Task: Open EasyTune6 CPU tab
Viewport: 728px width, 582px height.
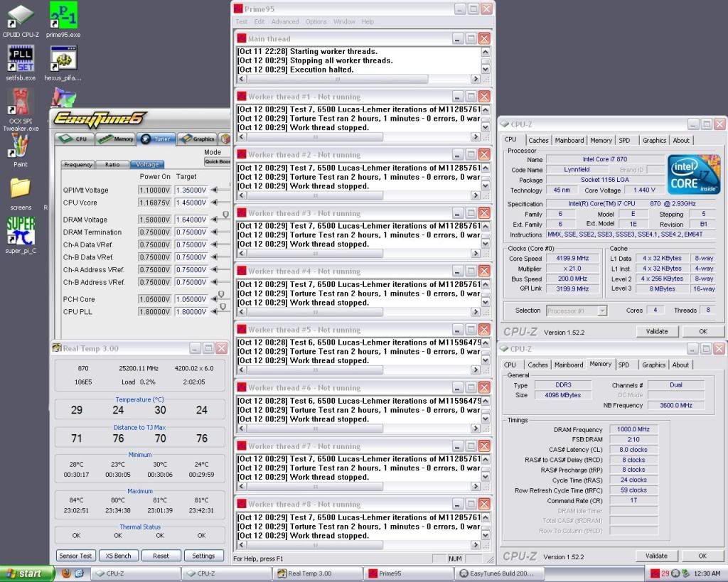Action: (74, 139)
